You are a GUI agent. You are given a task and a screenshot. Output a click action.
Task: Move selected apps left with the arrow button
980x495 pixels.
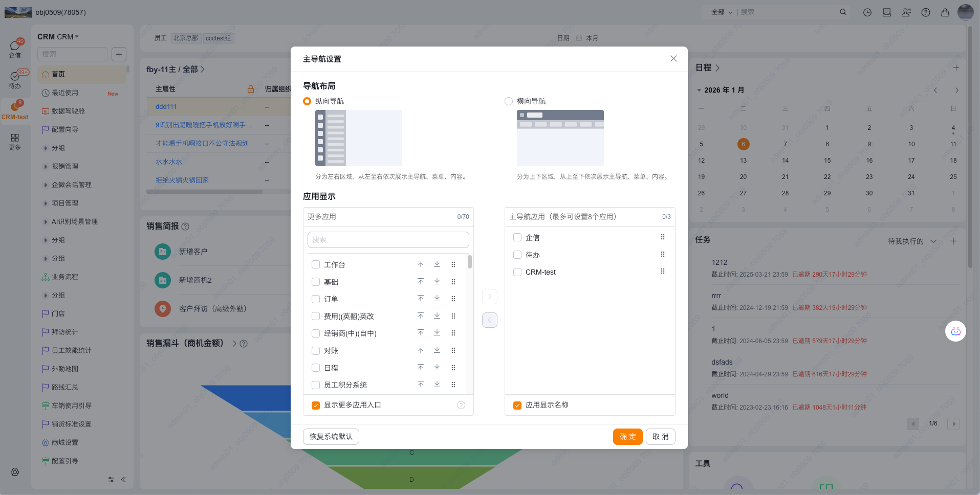(490, 320)
